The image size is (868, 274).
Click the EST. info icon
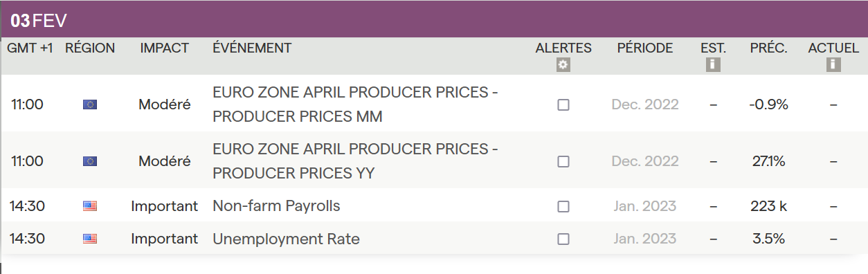tap(713, 65)
